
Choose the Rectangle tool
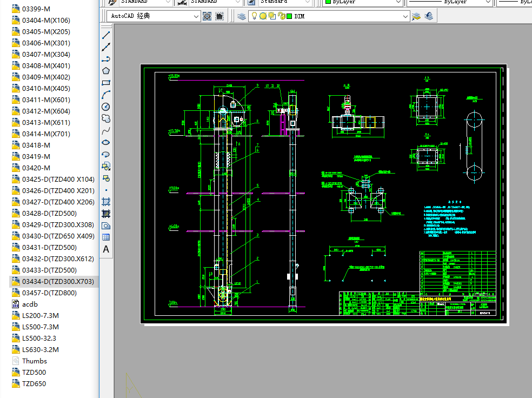tap(106, 83)
